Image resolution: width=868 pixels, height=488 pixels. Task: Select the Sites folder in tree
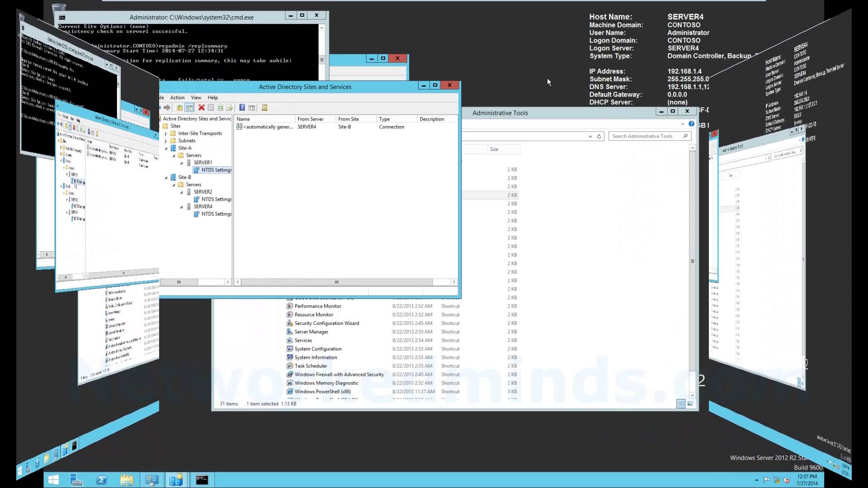pos(172,126)
